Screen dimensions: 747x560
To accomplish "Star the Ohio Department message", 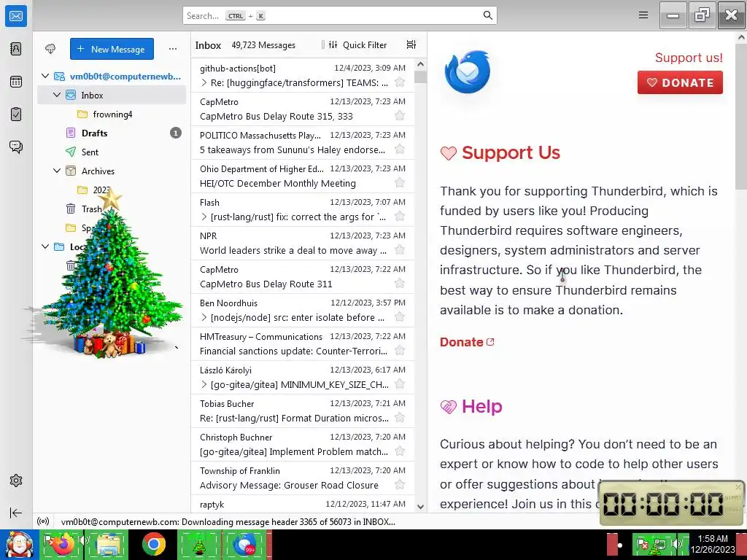I will 400,183.
